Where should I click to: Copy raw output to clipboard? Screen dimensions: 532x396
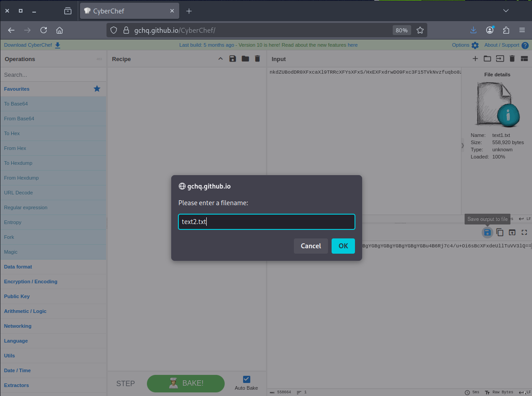click(x=500, y=232)
